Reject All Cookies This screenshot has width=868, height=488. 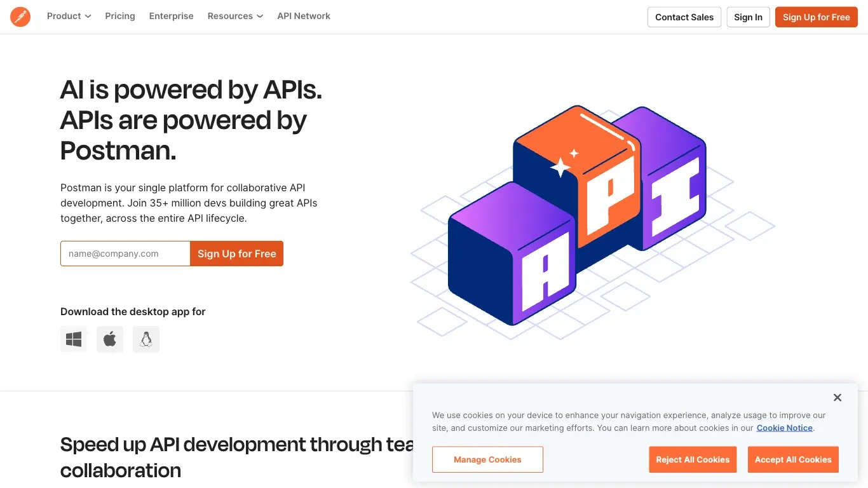click(x=693, y=459)
